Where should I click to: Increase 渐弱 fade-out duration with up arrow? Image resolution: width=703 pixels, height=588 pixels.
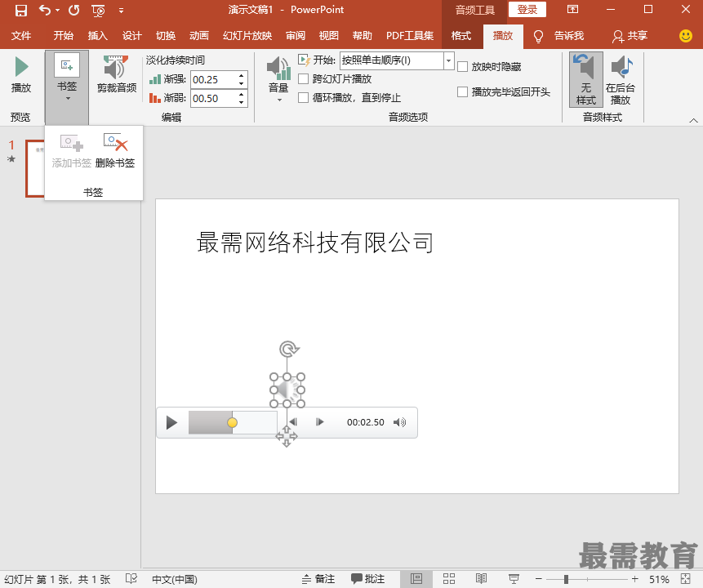point(241,95)
